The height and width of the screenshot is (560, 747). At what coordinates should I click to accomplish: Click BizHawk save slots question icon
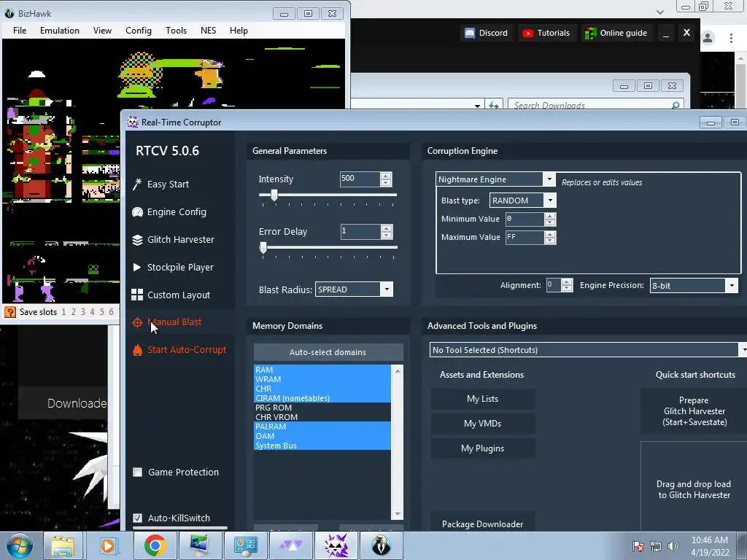tap(9, 312)
